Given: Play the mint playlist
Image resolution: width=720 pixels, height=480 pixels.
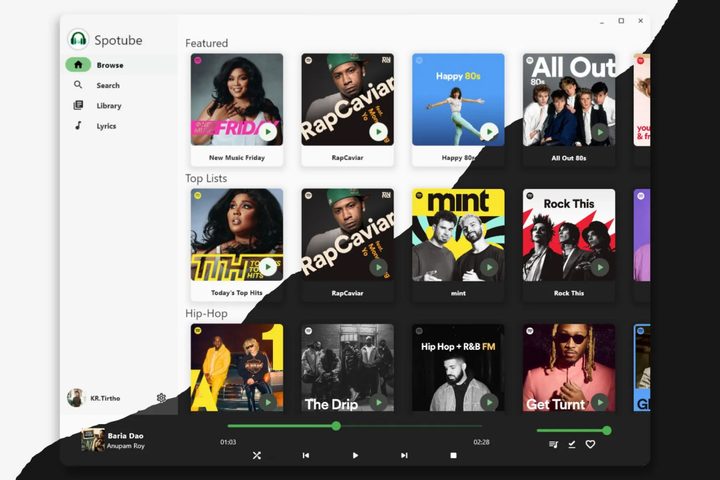Looking at the screenshot, I should [x=489, y=267].
